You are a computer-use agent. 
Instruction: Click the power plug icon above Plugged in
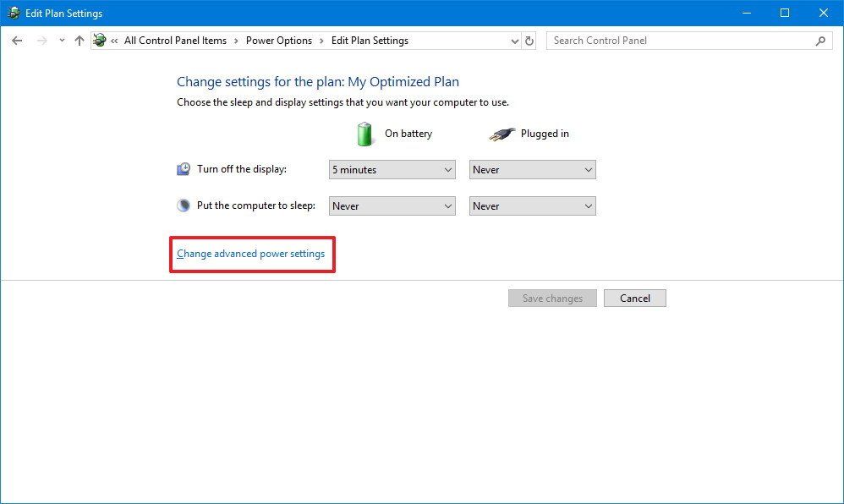pyautogui.click(x=503, y=133)
